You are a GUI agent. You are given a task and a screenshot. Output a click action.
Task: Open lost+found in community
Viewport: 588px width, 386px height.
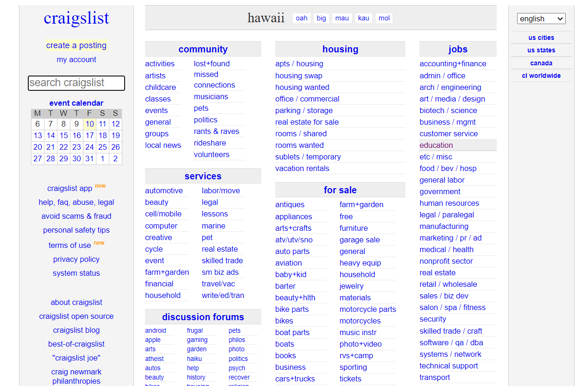[212, 63]
